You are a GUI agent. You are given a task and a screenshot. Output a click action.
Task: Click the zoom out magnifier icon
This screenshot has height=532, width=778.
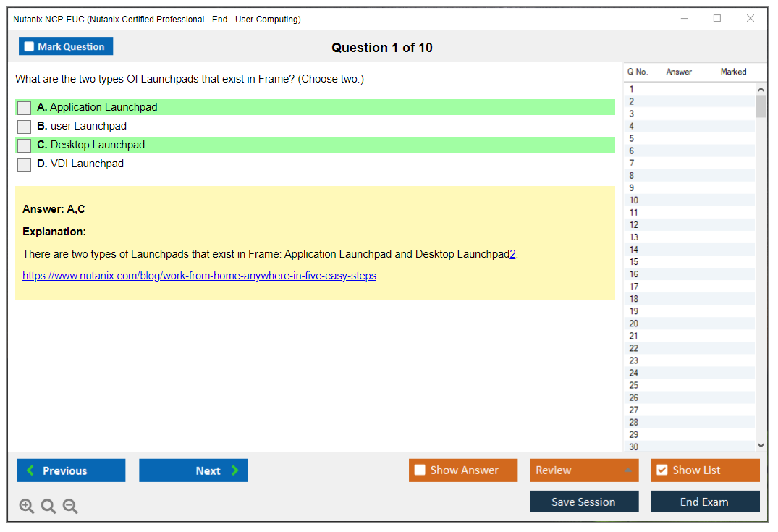click(70, 507)
